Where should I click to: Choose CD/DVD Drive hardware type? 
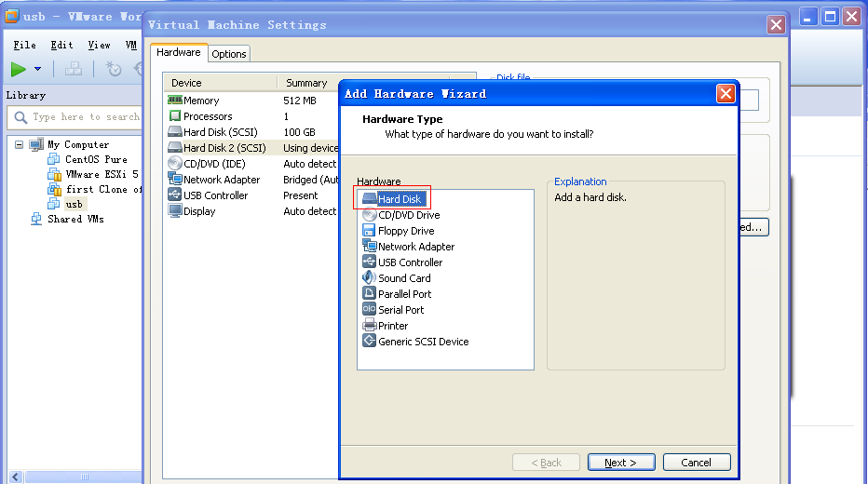pyautogui.click(x=408, y=215)
